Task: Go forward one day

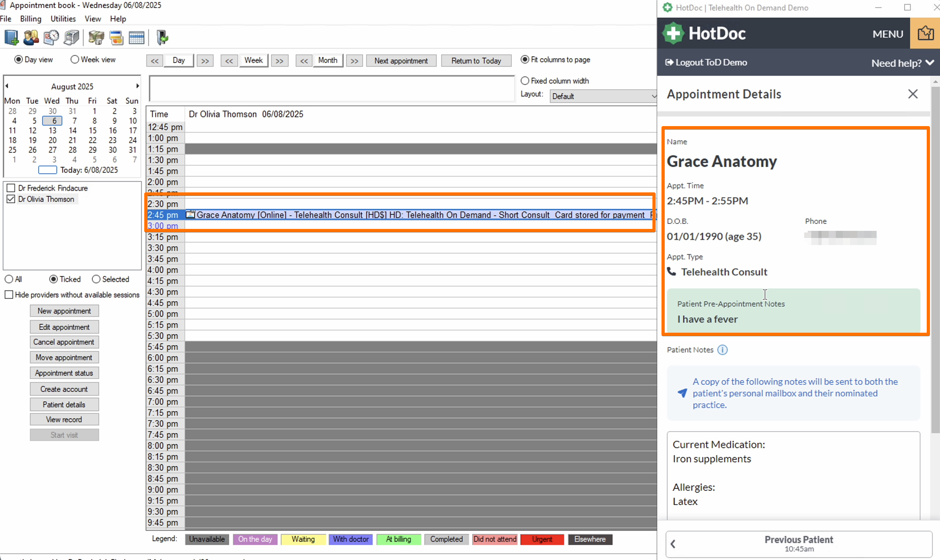Action: [x=205, y=61]
